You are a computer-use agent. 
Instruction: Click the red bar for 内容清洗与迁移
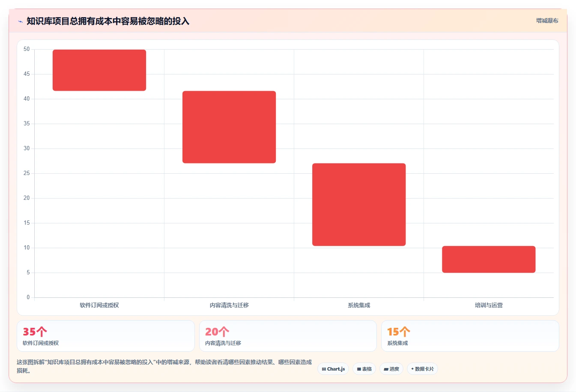pos(229,127)
